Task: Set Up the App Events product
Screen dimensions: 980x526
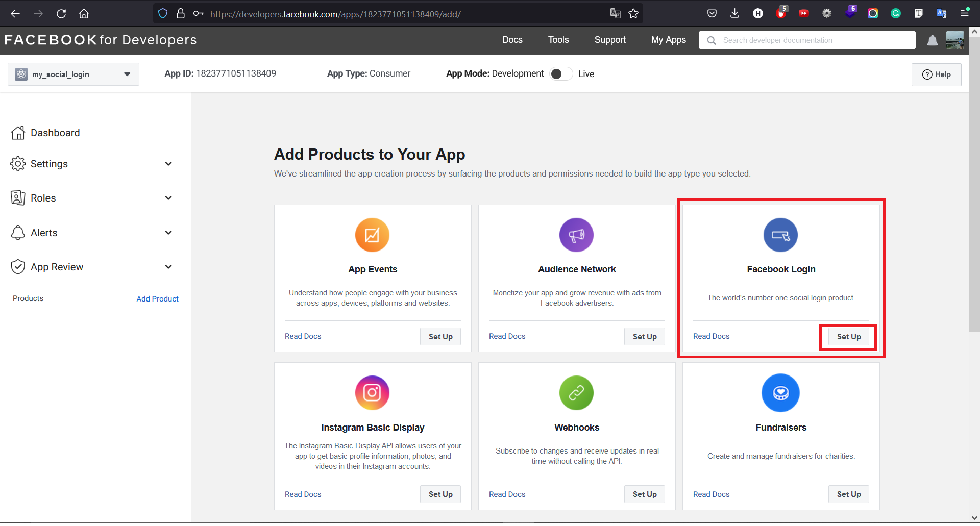Action: point(440,337)
